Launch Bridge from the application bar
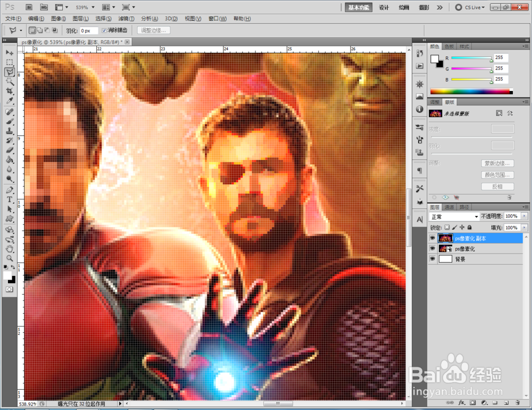This screenshot has width=532, height=410. (29, 7)
